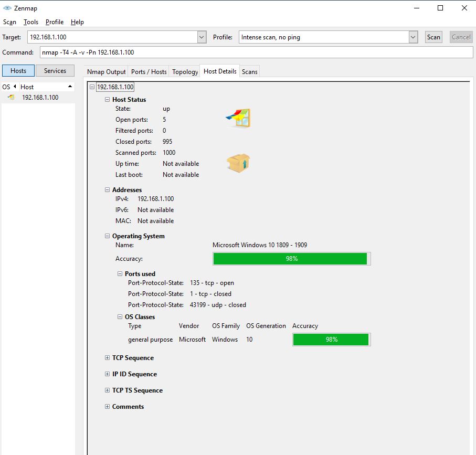476x455 pixels.
Task: Click the Windows OS logo icon in Host Status
Action: pos(238,118)
